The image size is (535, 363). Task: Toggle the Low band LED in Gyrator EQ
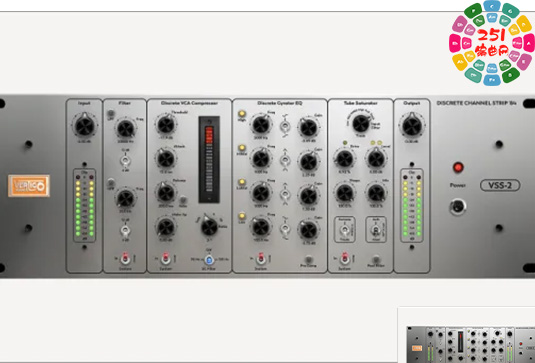[242, 216]
